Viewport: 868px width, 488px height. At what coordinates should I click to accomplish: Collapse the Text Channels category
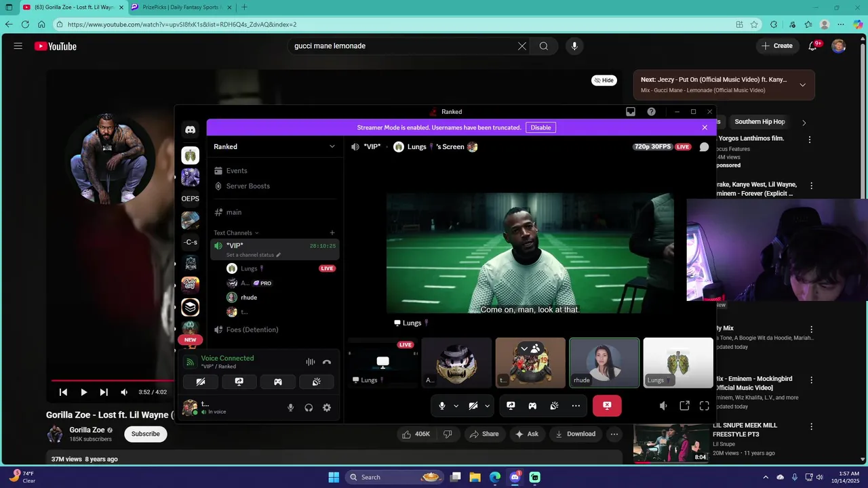(x=236, y=232)
